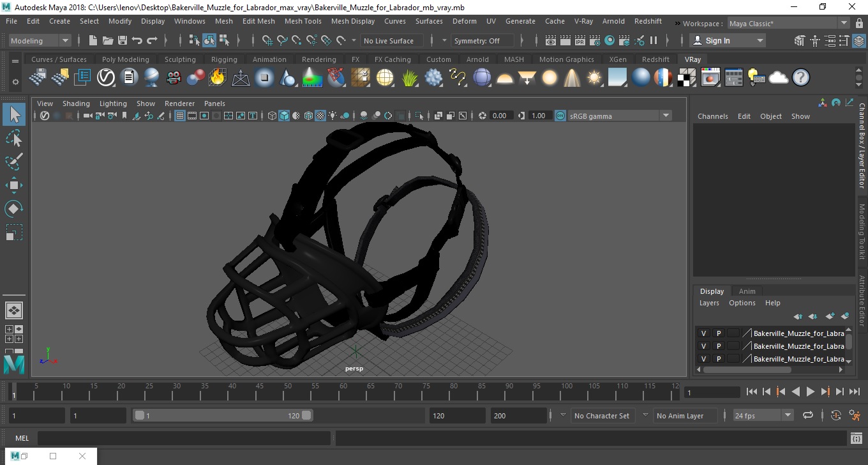This screenshot has height=465, width=868.
Task: Activate the Move tool in toolbox
Action: [14, 185]
